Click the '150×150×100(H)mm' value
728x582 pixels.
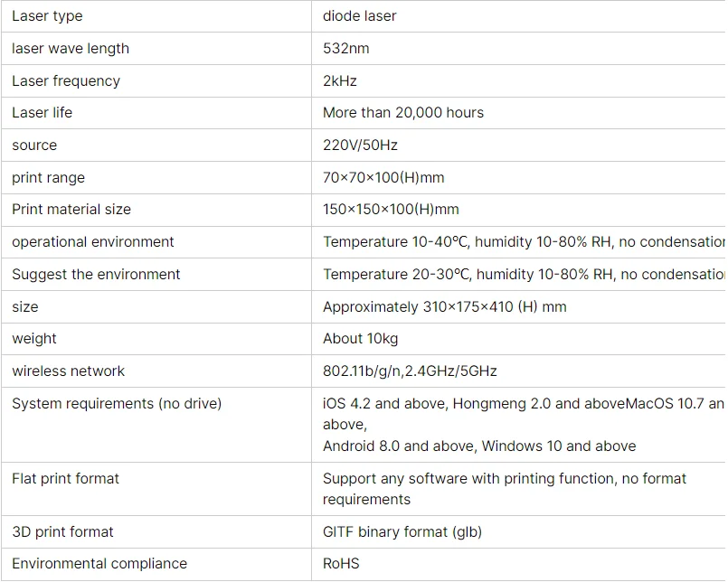click(391, 209)
